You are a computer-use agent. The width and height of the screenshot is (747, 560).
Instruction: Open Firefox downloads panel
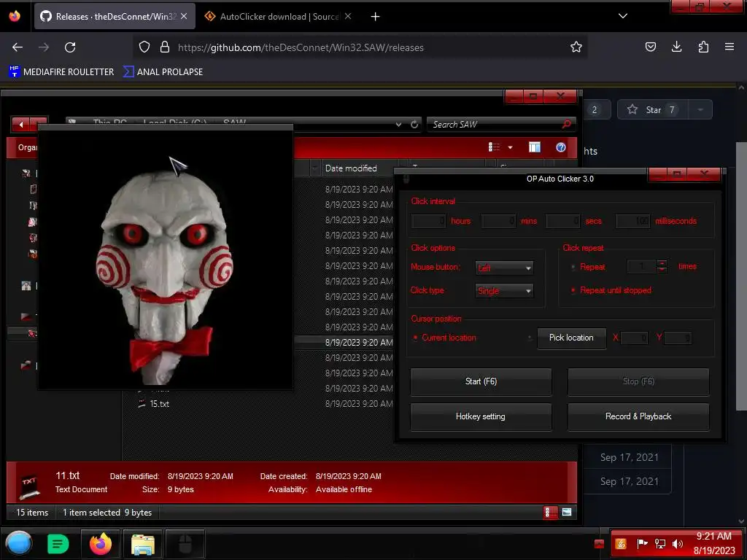[676, 47]
